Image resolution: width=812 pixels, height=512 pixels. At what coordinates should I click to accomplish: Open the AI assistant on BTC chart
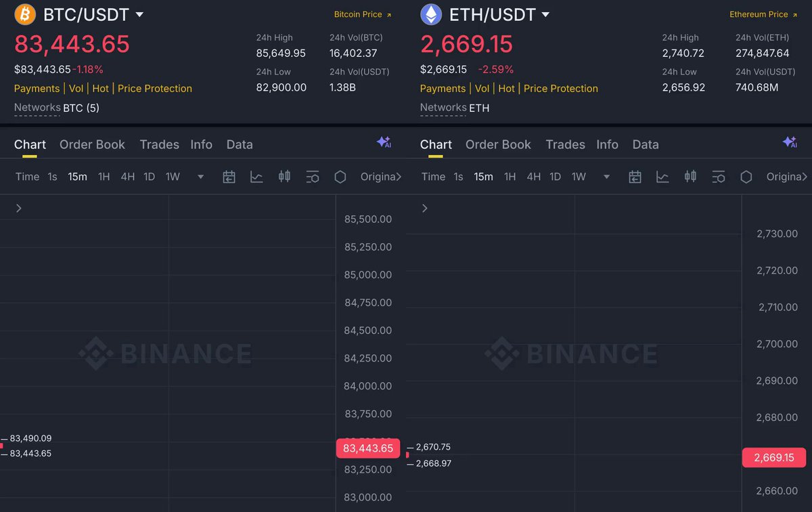[x=384, y=142]
